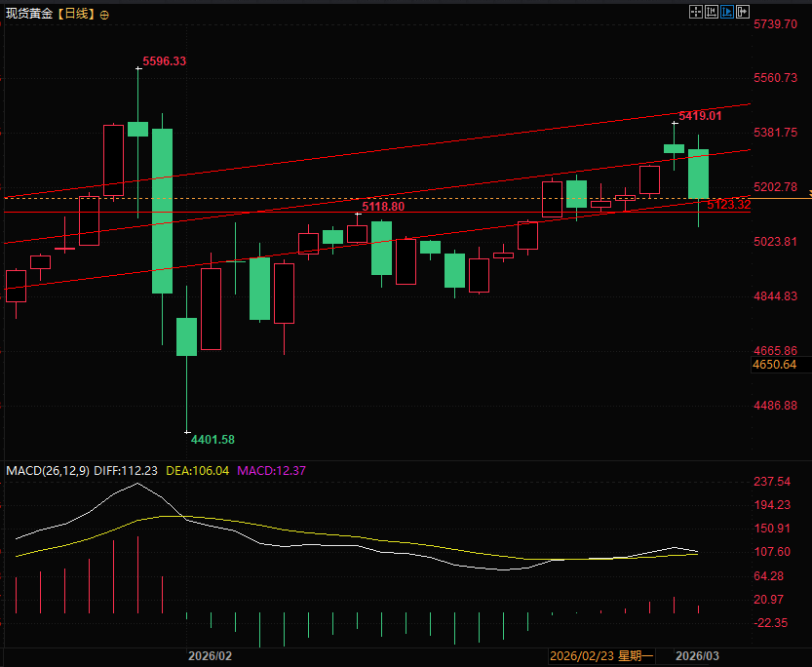The width and height of the screenshot is (812, 667).
Task: Click the 5739.70 price axis value
Action: (x=776, y=23)
